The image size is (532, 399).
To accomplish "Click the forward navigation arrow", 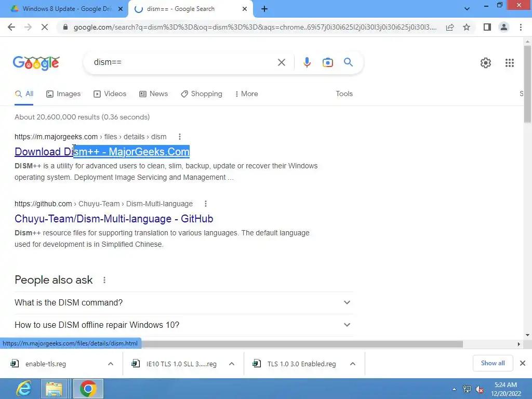I will click(x=28, y=27).
